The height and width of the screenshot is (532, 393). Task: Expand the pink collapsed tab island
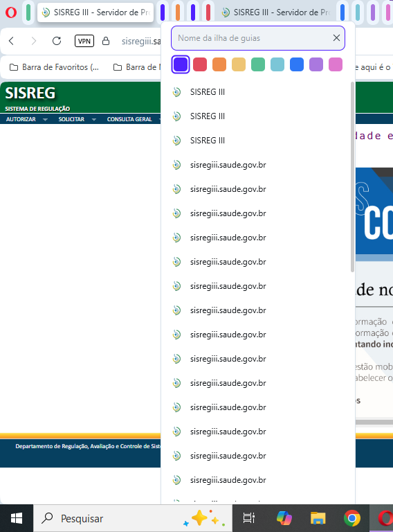coord(388,12)
